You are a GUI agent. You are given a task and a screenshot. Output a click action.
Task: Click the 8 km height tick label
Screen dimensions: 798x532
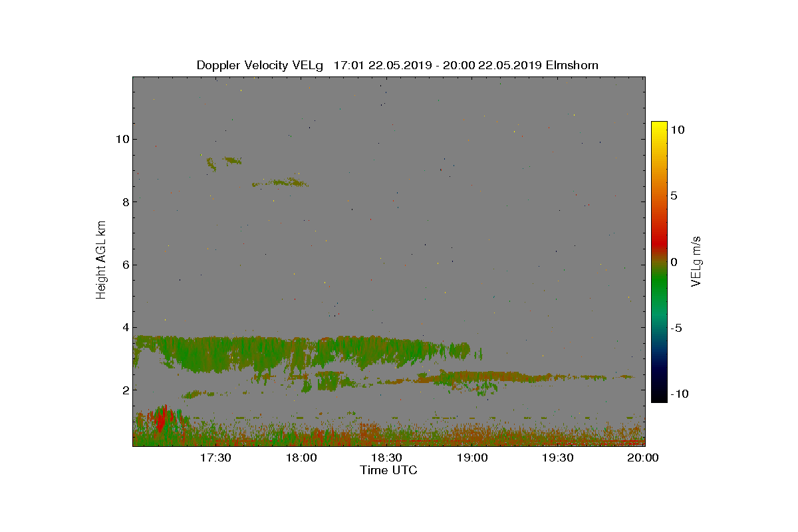[124, 201]
